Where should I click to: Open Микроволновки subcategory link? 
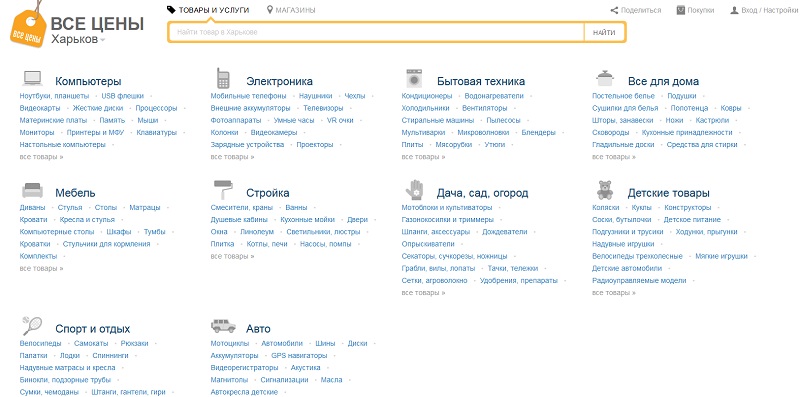483,132
